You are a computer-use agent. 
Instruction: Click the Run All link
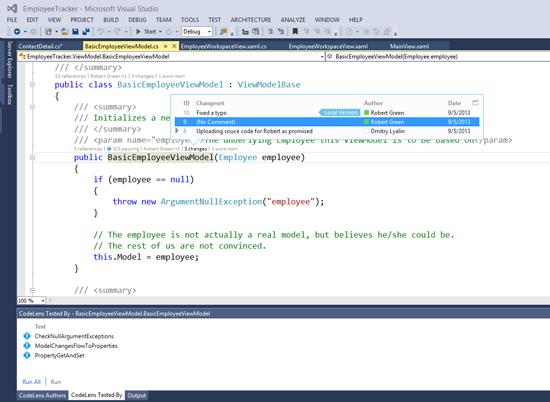coord(32,382)
